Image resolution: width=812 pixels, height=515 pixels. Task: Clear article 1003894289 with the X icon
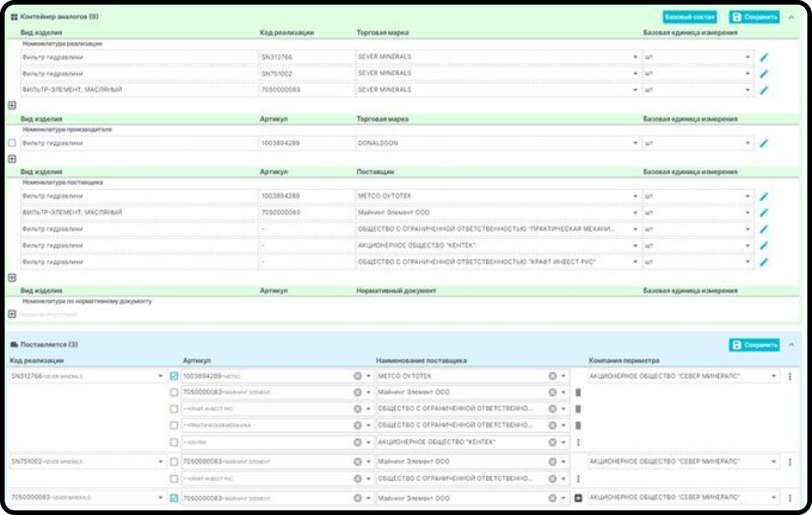(x=357, y=376)
